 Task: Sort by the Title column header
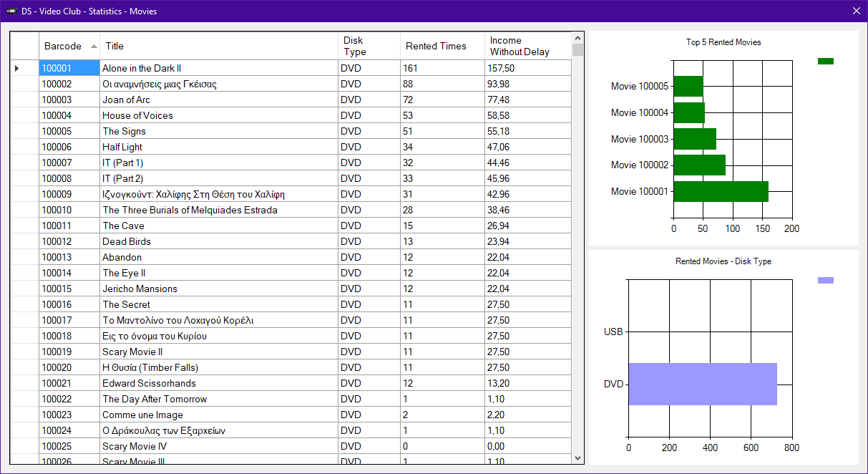pos(219,46)
